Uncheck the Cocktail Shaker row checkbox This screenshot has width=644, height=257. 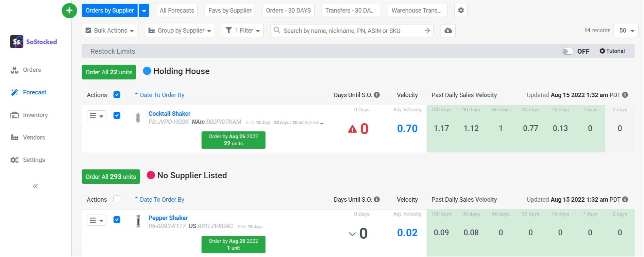click(x=117, y=115)
